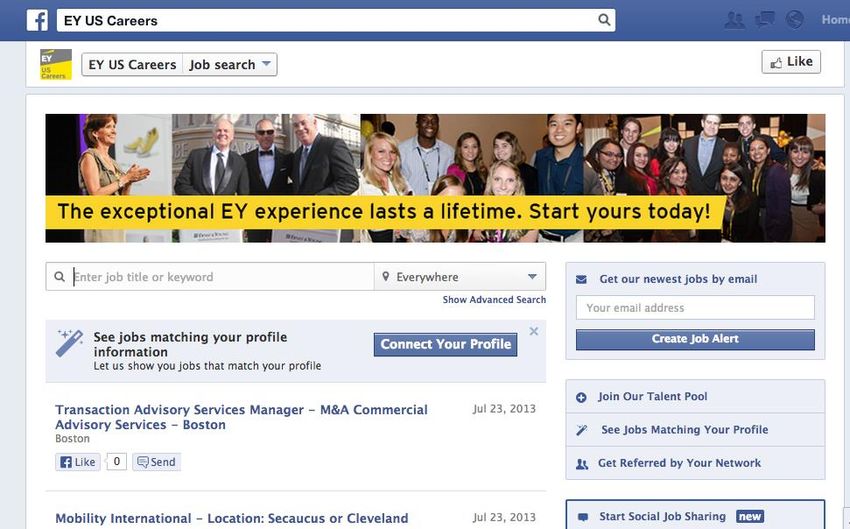Image resolution: width=850 pixels, height=529 pixels.
Task: Open the Job search dropdown
Action: click(x=229, y=64)
